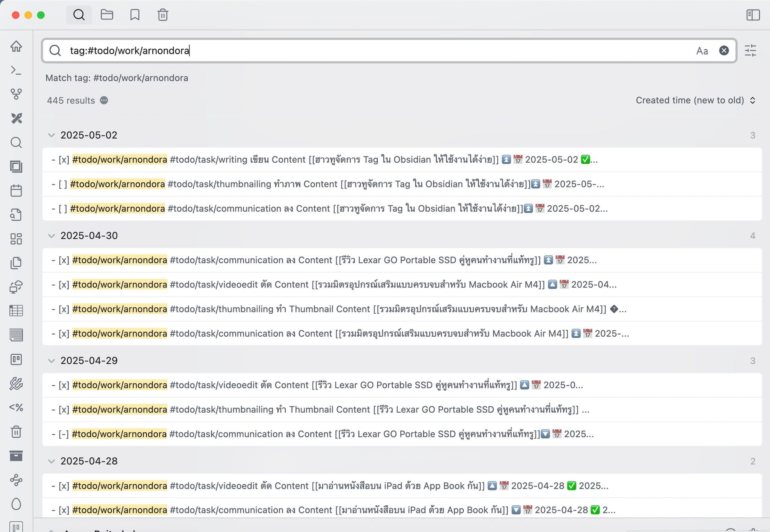Viewport: 770px width, 532px height.
Task: Open the graph view fork icon
Action: [16, 94]
